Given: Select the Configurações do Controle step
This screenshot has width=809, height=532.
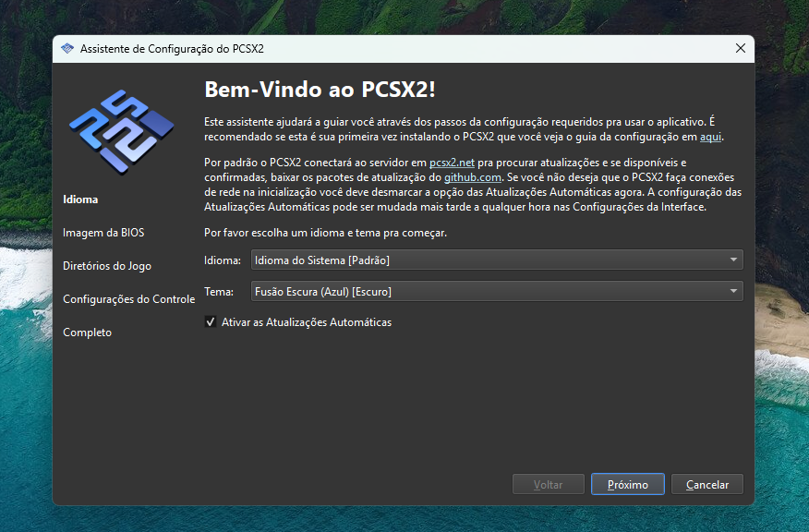Looking at the screenshot, I should tap(129, 299).
